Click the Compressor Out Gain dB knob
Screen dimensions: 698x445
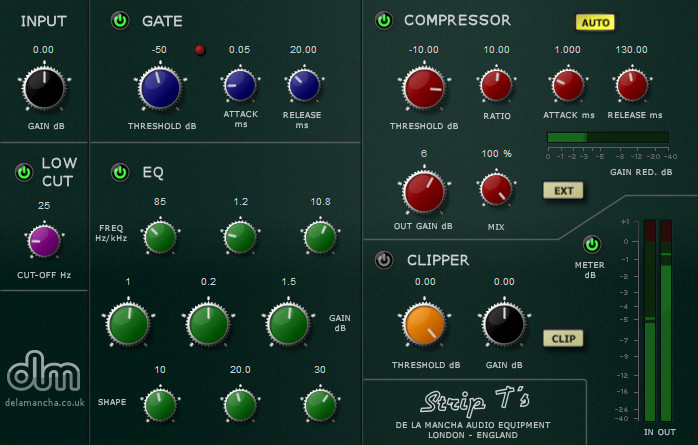pos(424,192)
